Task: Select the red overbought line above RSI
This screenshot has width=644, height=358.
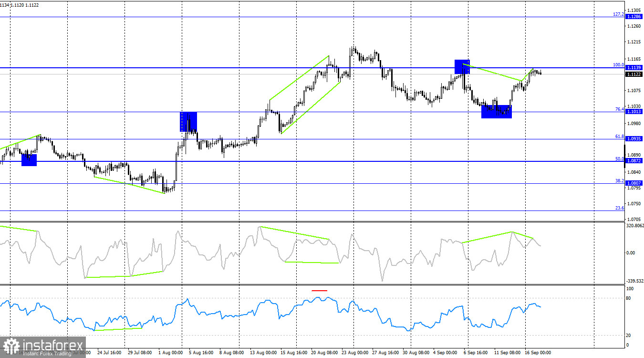Action: 319,290
